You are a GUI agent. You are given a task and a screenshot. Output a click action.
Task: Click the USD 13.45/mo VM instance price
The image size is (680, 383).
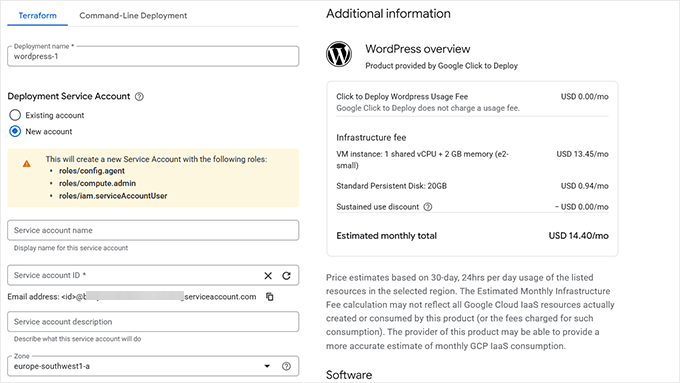[x=582, y=154]
